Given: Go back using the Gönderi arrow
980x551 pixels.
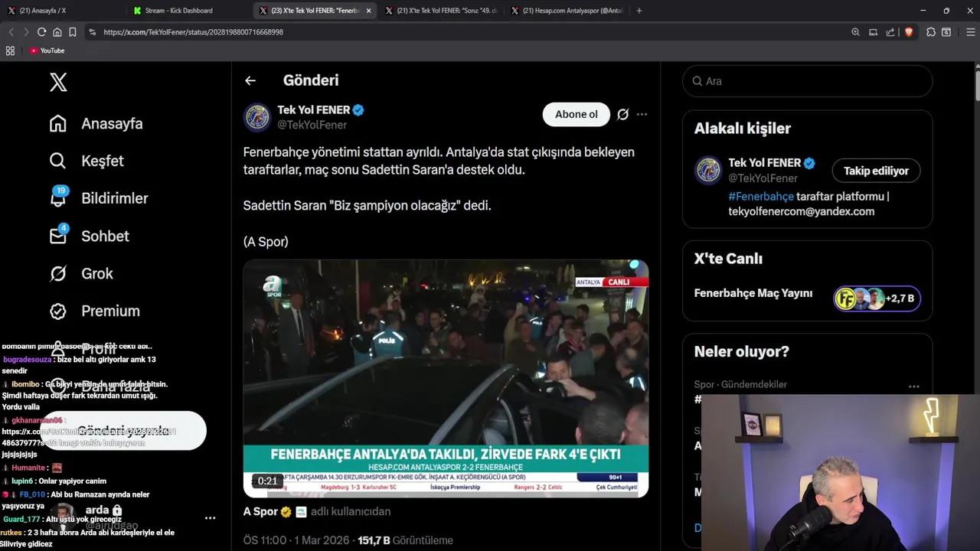Looking at the screenshot, I should [250, 80].
